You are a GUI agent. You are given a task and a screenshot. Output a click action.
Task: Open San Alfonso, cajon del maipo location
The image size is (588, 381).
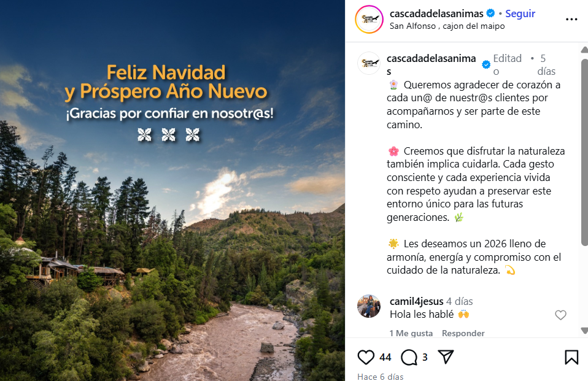[x=447, y=26]
